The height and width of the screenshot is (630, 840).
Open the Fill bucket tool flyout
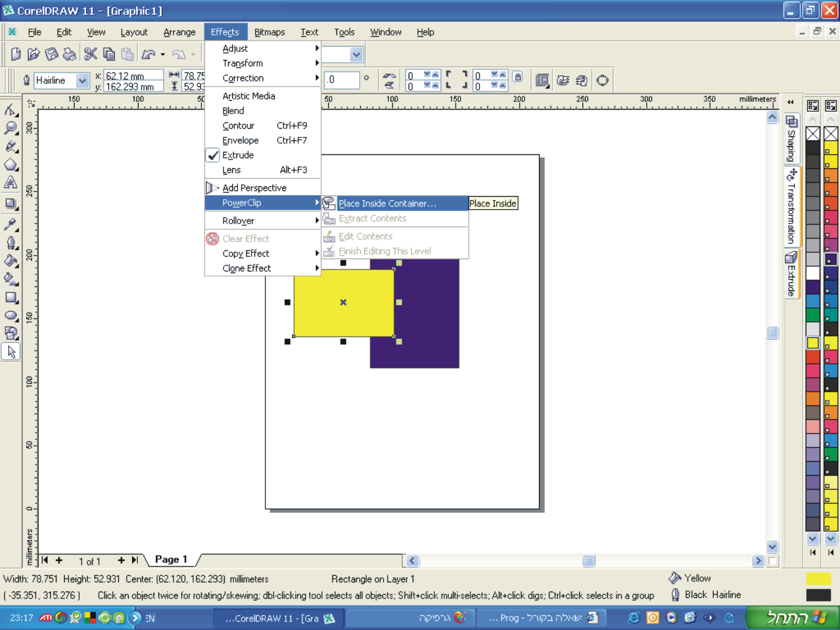click(x=10, y=261)
